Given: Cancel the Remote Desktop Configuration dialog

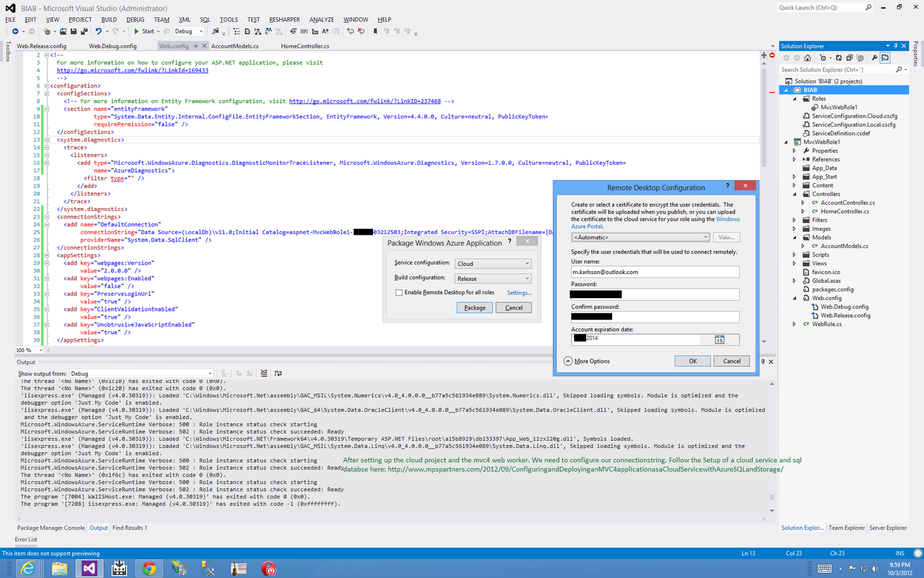Looking at the screenshot, I should coord(732,361).
